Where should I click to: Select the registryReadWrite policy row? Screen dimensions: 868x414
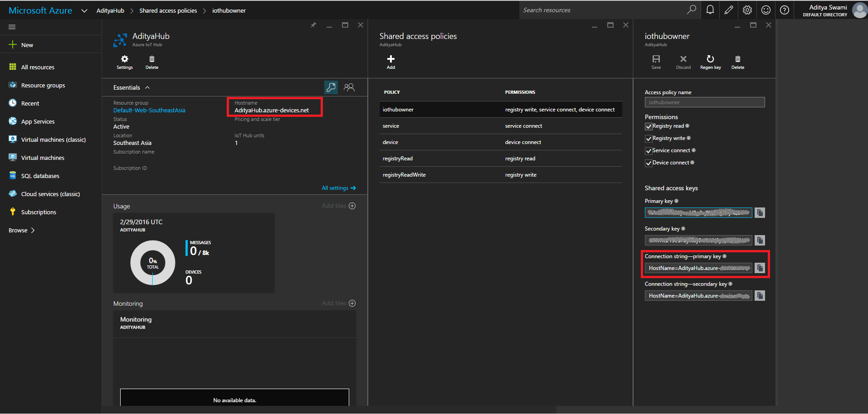501,175
